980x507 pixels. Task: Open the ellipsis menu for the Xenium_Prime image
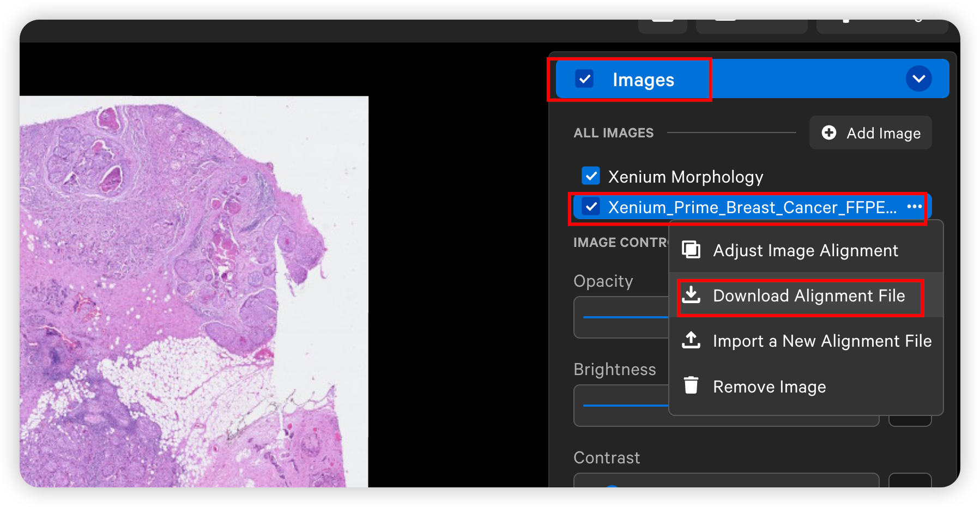(915, 207)
